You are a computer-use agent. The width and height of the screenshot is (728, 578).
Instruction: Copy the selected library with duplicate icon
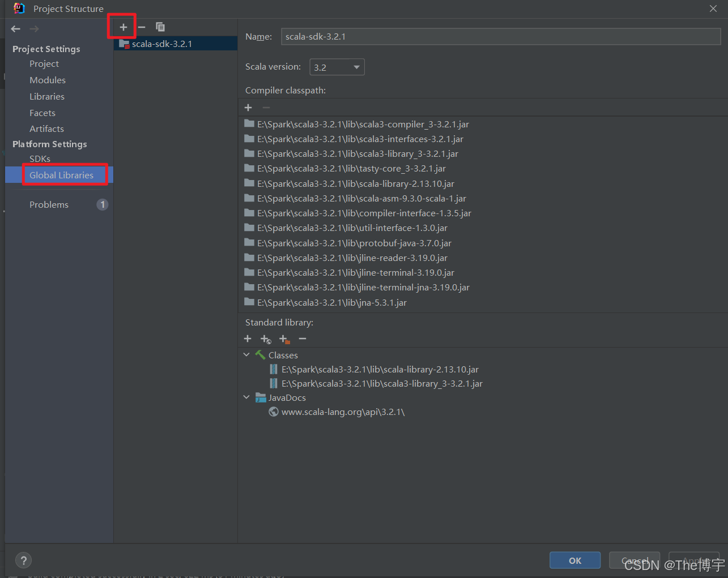point(160,27)
